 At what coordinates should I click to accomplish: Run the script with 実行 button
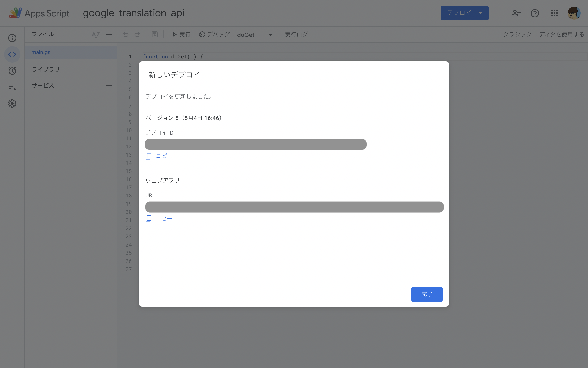click(181, 34)
